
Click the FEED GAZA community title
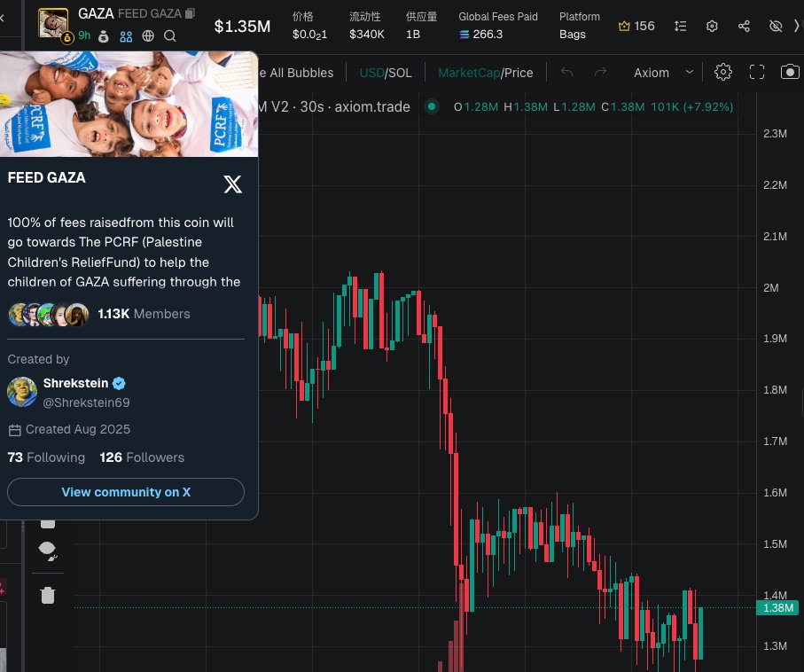tap(47, 177)
